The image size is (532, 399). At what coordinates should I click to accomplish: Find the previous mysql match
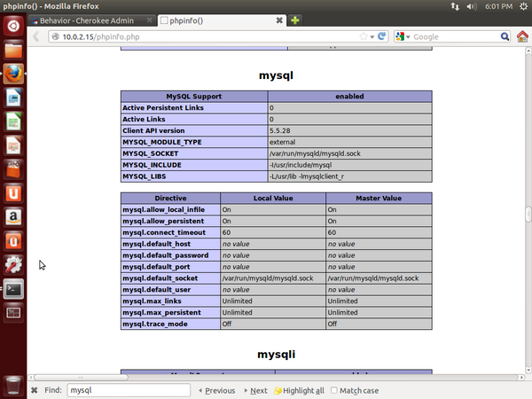[x=216, y=390]
